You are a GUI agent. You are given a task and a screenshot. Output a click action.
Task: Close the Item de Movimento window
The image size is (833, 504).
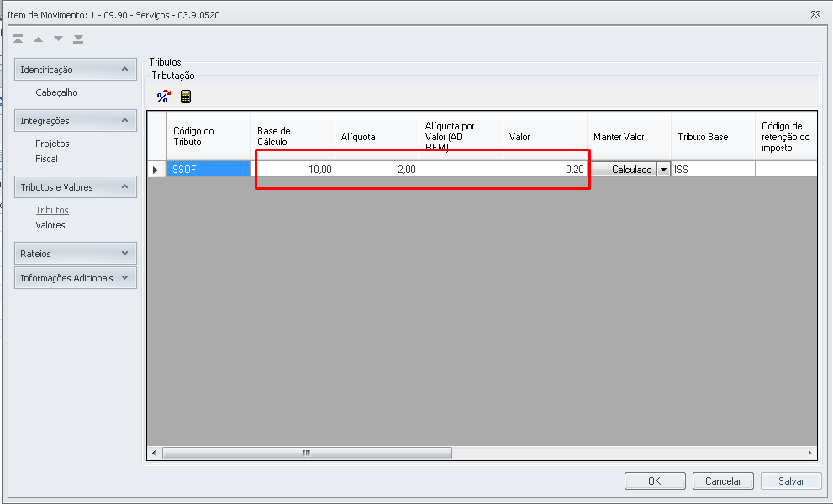pos(815,15)
